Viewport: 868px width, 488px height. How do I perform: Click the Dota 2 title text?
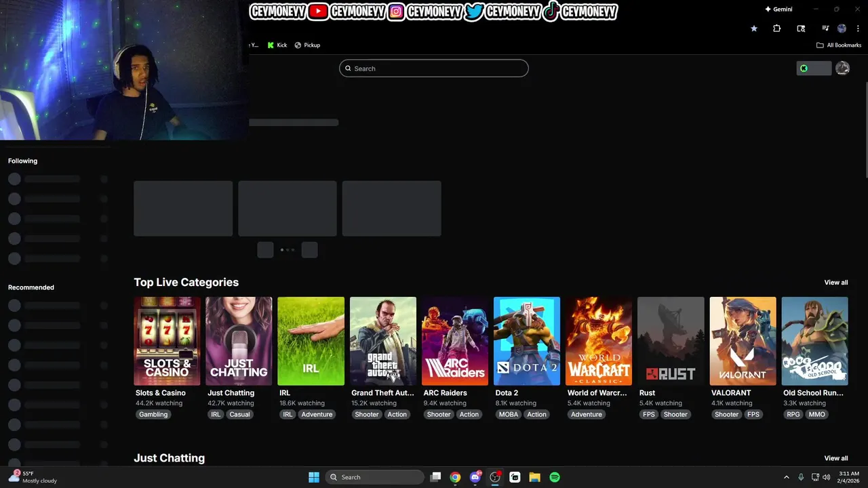point(507,393)
